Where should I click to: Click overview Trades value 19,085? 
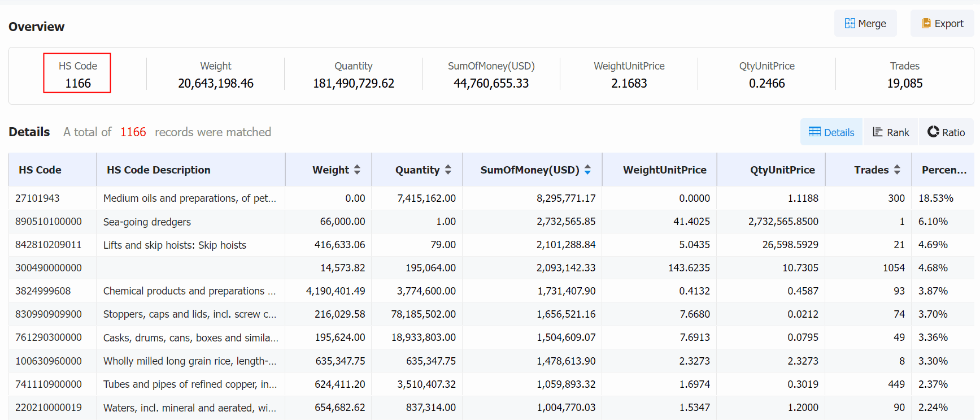click(x=905, y=84)
